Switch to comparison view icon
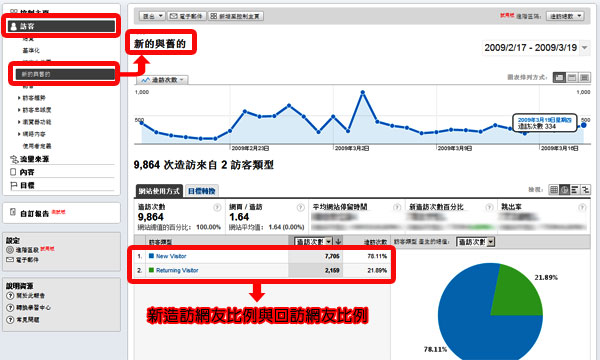The image size is (600, 360). click(585, 189)
